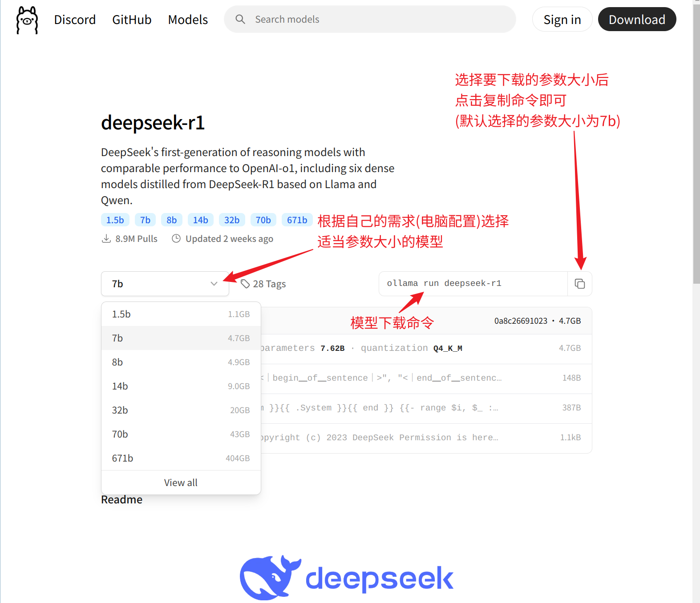Copy the ollama run command
Viewport: 700px width, 603px height.
pos(579,284)
